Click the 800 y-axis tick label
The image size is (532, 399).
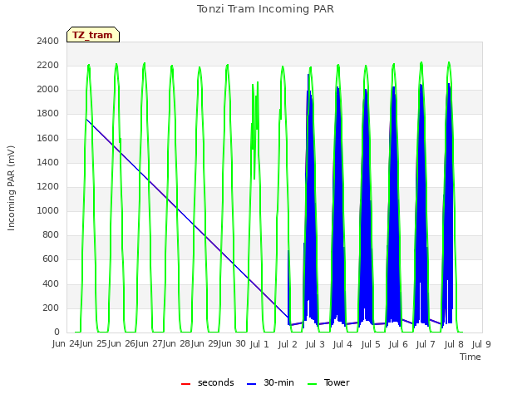tap(51, 234)
